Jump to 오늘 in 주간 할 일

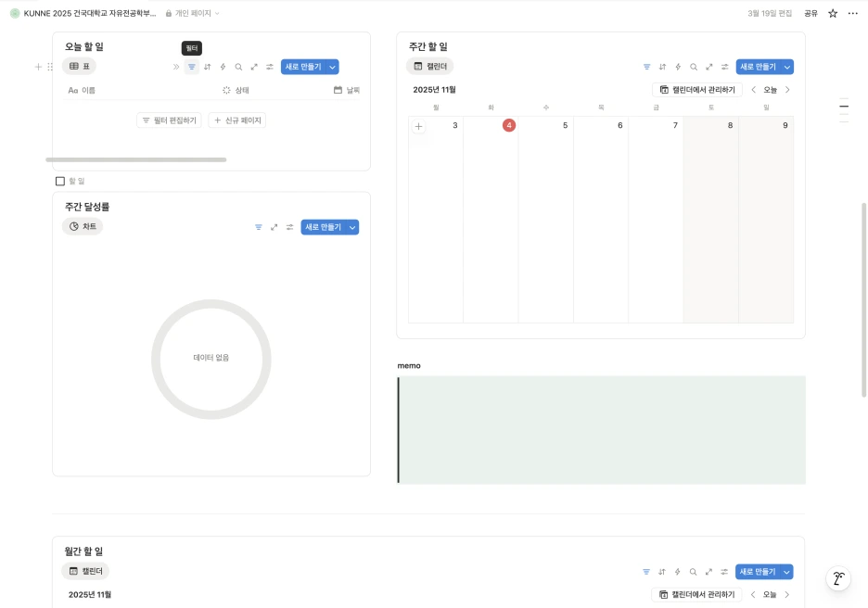click(771, 90)
